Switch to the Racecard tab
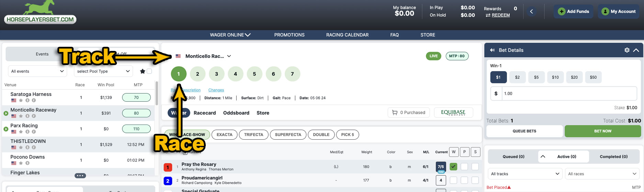 (205, 113)
